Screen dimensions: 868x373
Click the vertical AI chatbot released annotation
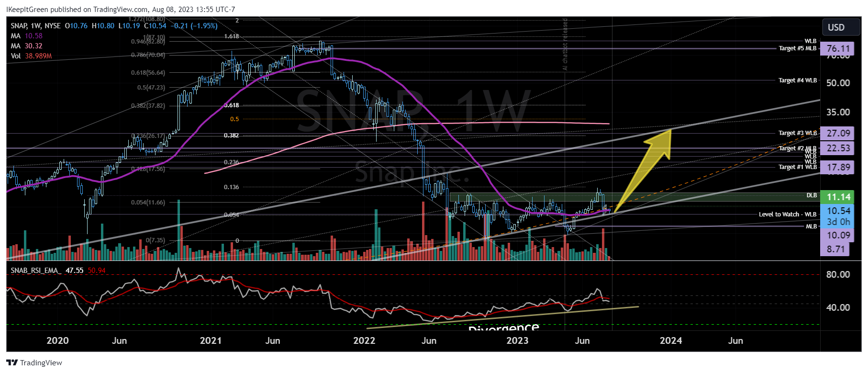(565, 45)
